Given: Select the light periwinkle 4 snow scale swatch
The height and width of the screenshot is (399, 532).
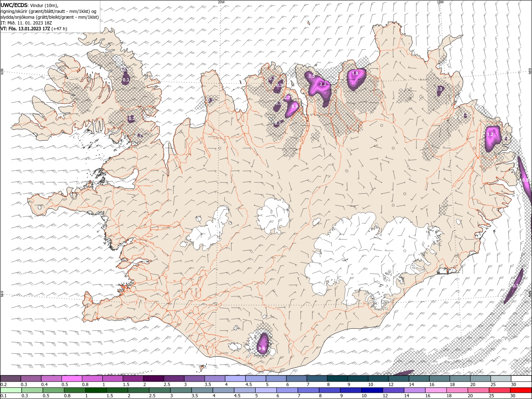Looking at the screenshot, I should 235,379.
